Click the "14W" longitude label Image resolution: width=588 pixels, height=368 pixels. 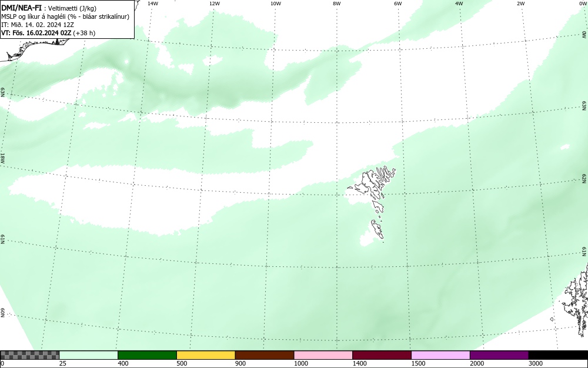(153, 4)
